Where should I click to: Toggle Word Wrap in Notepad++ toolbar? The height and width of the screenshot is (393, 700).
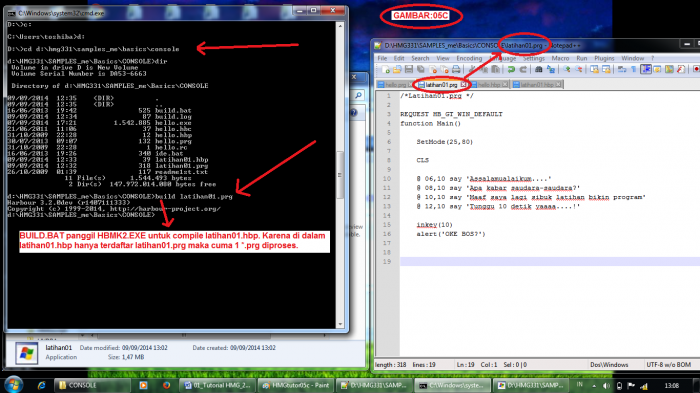click(x=621, y=69)
